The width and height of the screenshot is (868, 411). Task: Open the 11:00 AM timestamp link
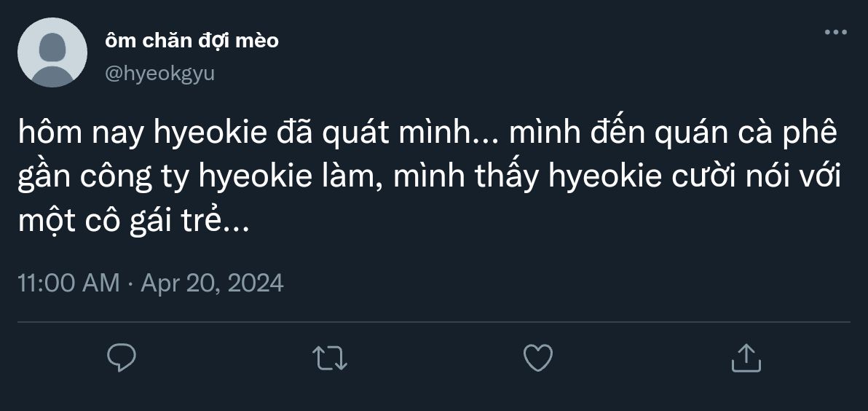point(68,283)
